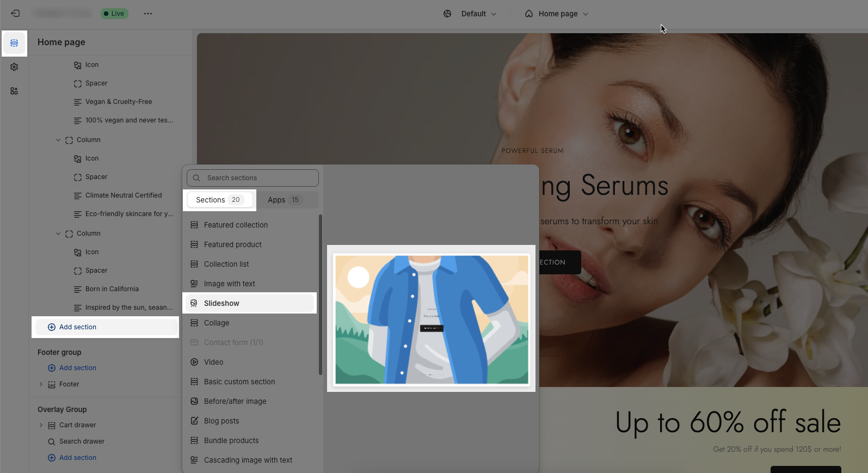Click the Search drawer magnifier icon
This screenshot has width=868, height=473.
point(52,441)
